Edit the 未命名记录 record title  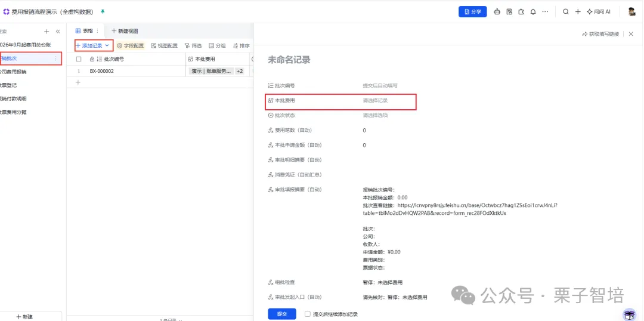[289, 60]
